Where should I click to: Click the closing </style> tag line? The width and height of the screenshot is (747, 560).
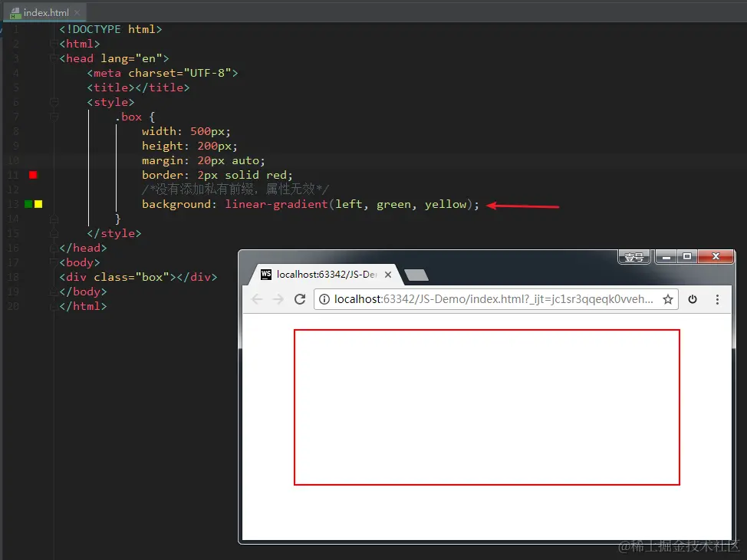[x=114, y=233]
